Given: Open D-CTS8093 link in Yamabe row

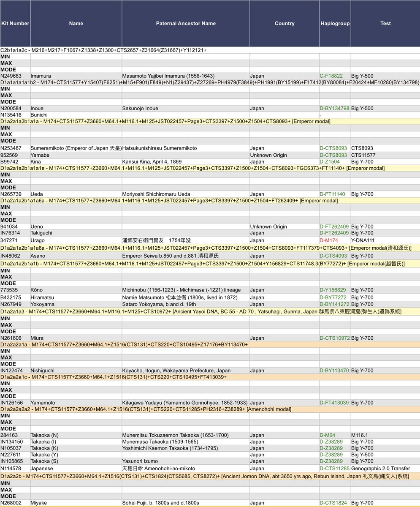Looking at the screenshot, I should point(333,155).
